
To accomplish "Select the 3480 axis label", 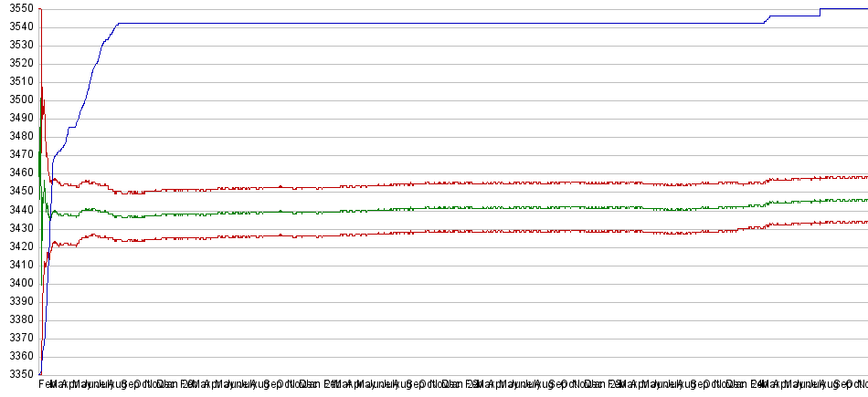I will click(x=20, y=136).
